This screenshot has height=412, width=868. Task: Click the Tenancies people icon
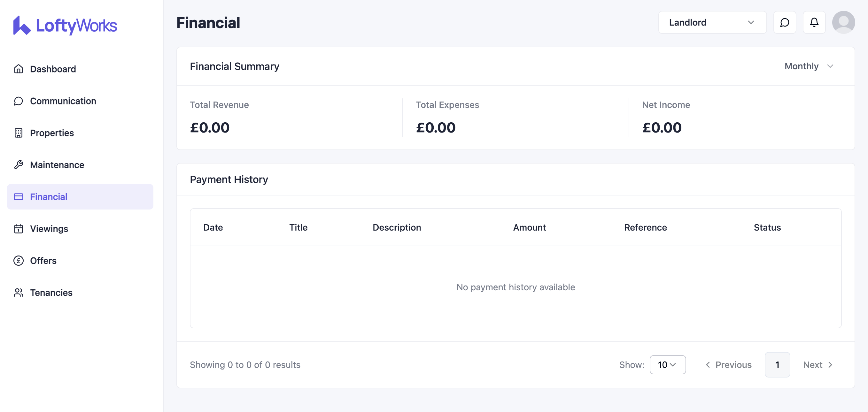(19, 293)
